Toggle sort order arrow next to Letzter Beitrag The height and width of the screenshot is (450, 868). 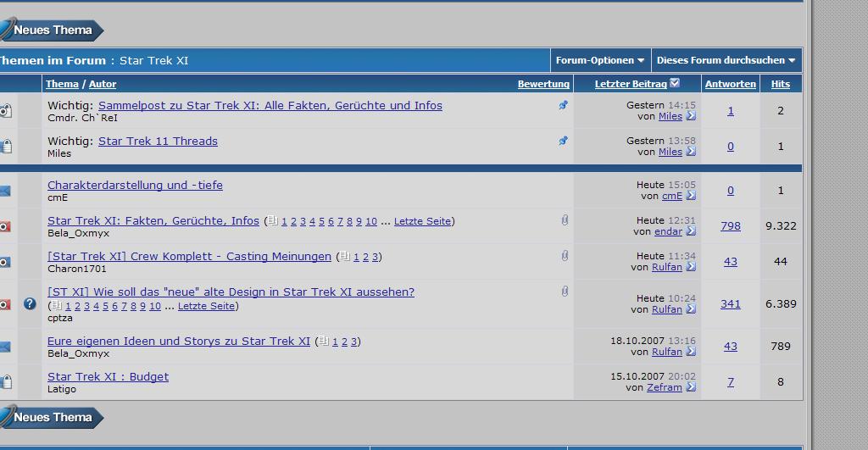[x=675, y=83]
